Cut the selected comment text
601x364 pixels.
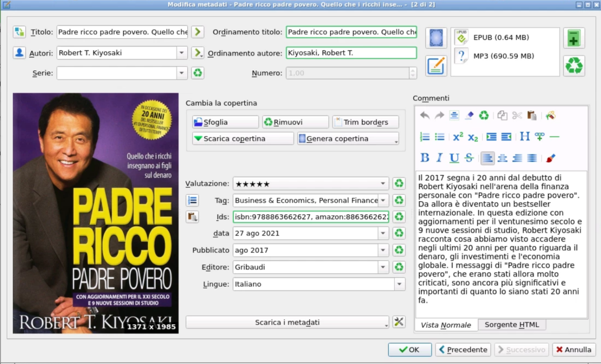517,115
